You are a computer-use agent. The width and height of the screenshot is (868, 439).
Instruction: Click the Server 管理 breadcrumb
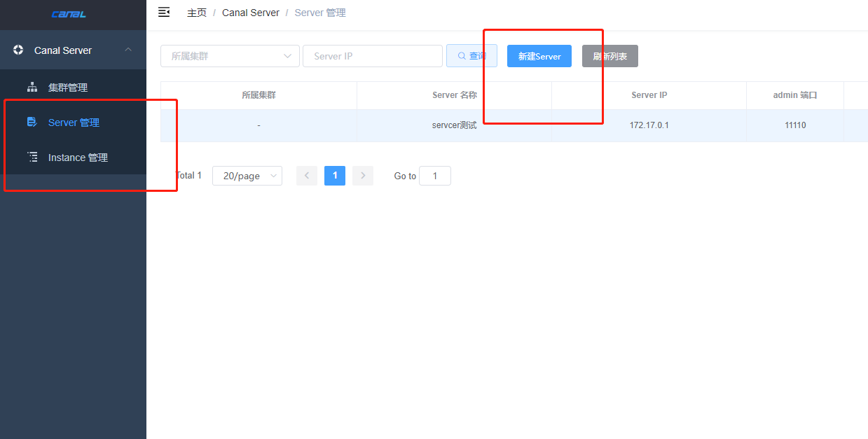pos(320,13)
